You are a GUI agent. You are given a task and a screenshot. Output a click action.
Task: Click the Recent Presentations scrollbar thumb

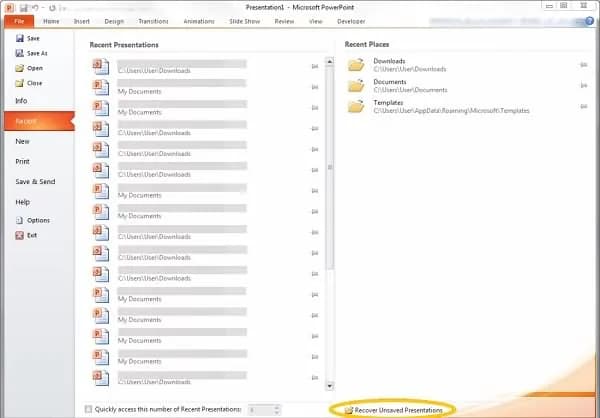coord(329,168)
